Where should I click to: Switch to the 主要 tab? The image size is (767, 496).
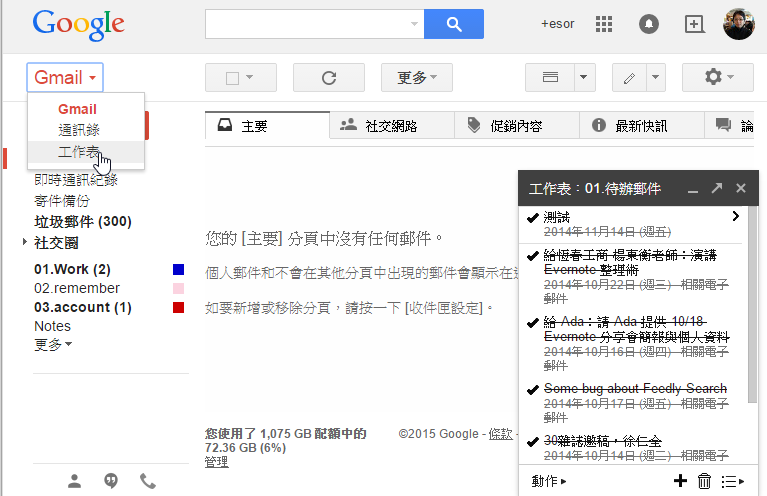point(267,126)
